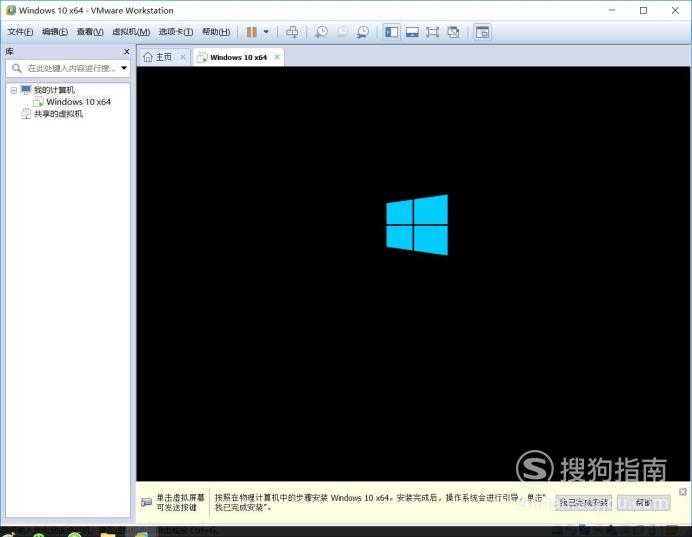Click the home icon on the 主页 tab

(148, 57)
